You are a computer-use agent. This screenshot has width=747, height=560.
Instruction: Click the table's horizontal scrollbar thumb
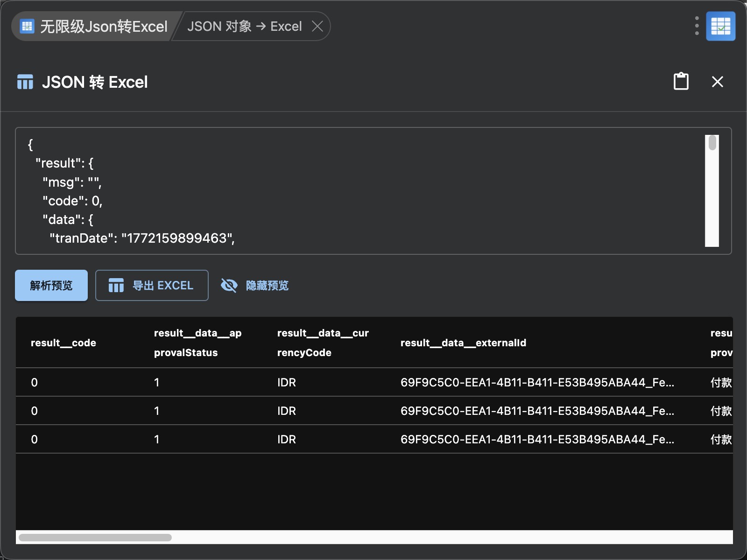[95, 537]
